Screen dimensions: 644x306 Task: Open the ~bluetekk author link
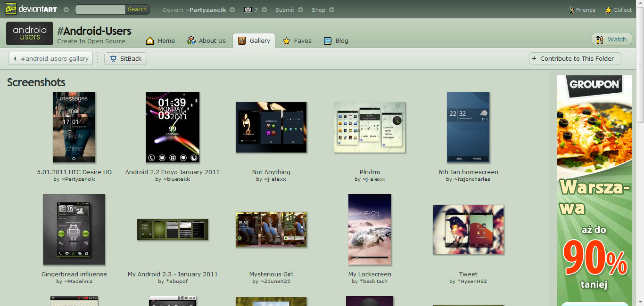pos(176,179)
